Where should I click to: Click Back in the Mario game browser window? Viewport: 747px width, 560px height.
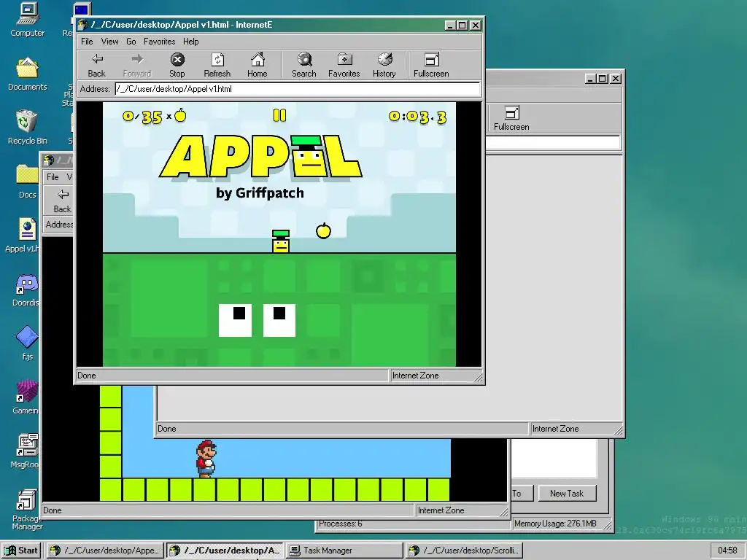click(63, 201)
